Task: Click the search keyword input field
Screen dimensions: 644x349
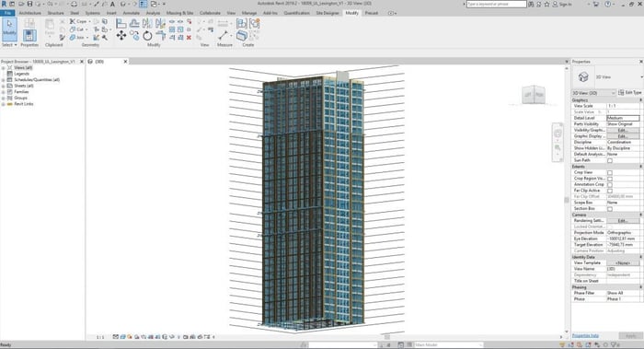Action: (496, 4)
